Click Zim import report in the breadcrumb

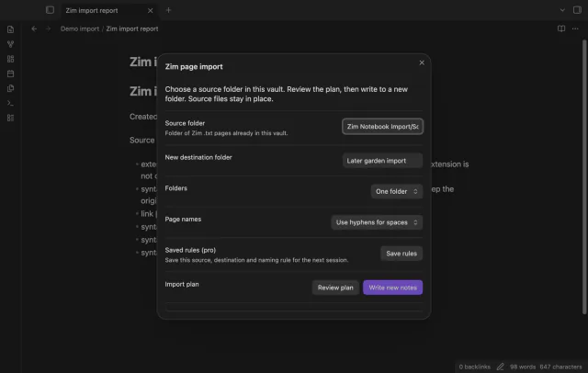[x=132, y=28]
